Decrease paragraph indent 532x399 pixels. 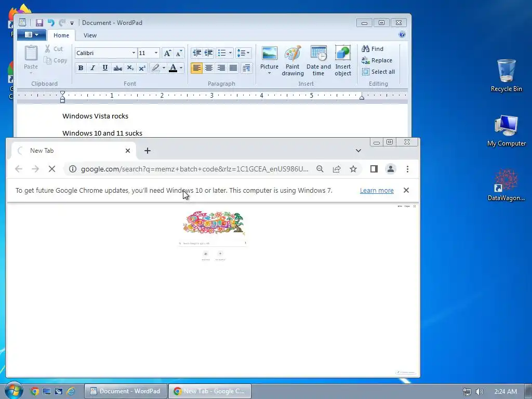[x=197, y=53]
